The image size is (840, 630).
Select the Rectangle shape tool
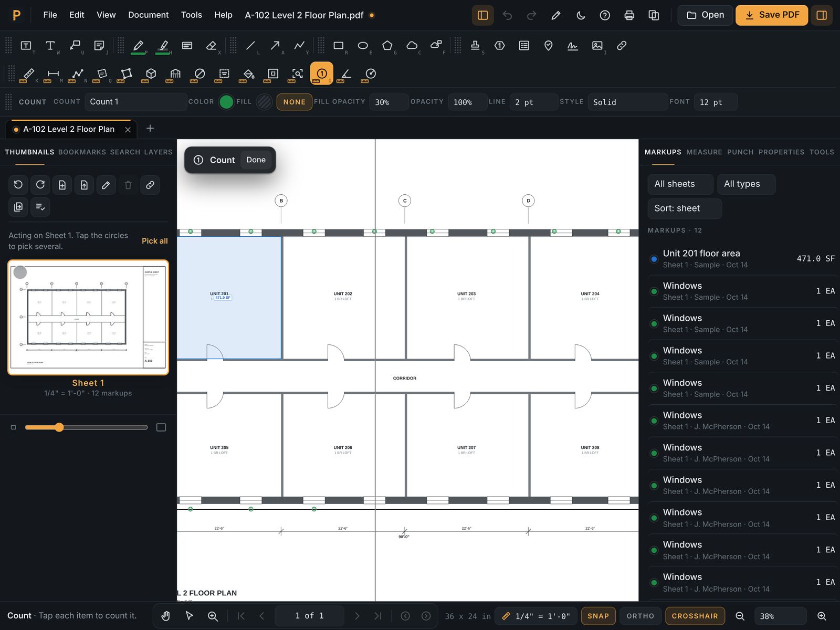pos(339,46)
